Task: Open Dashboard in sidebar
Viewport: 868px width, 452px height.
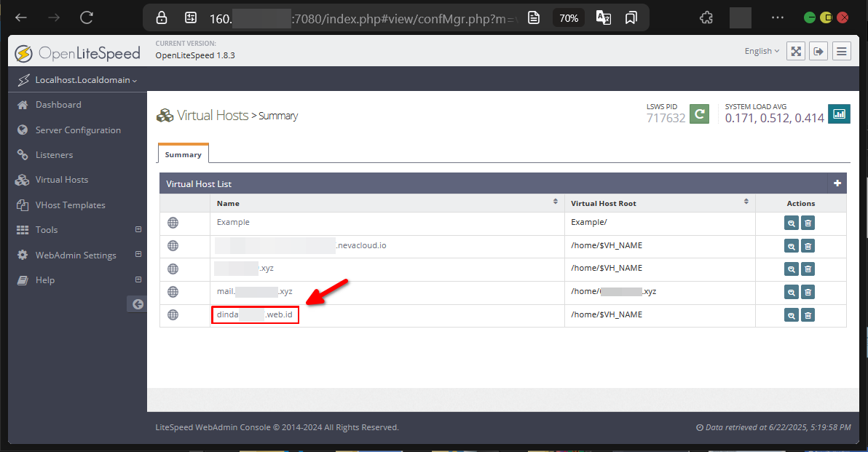Action: [58, 105]
